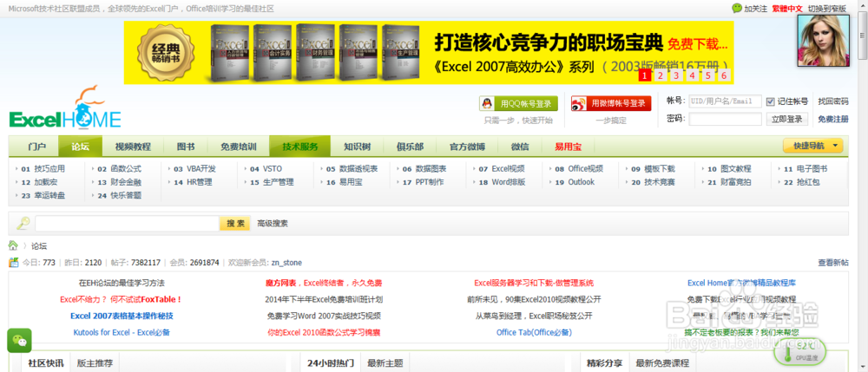Image resolution: width=868 pixels, height=372 pixels.
Task: Click the QQ penguin login icon
Action: point(487,103)
